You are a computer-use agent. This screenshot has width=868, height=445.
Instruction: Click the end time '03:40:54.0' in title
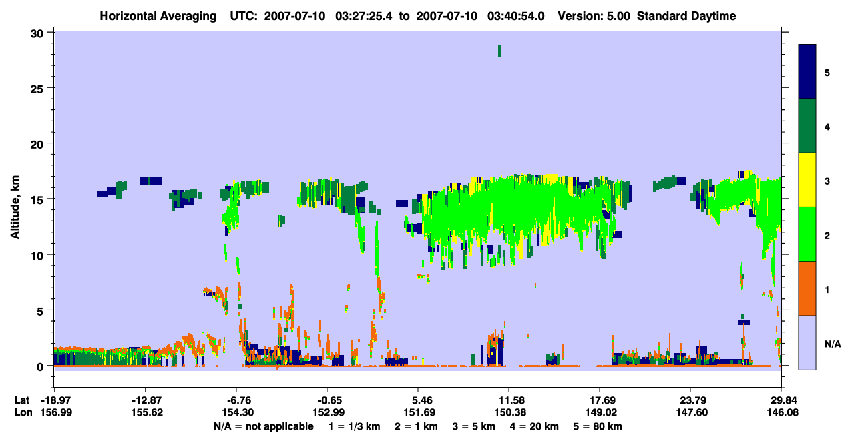point(516,16)
